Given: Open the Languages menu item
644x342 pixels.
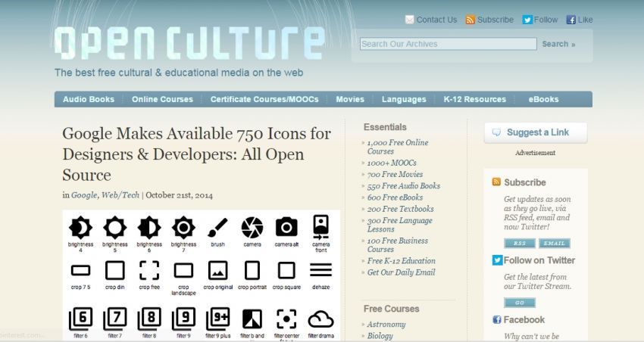Looking at the screenshot, I should (x=404, y=99).
